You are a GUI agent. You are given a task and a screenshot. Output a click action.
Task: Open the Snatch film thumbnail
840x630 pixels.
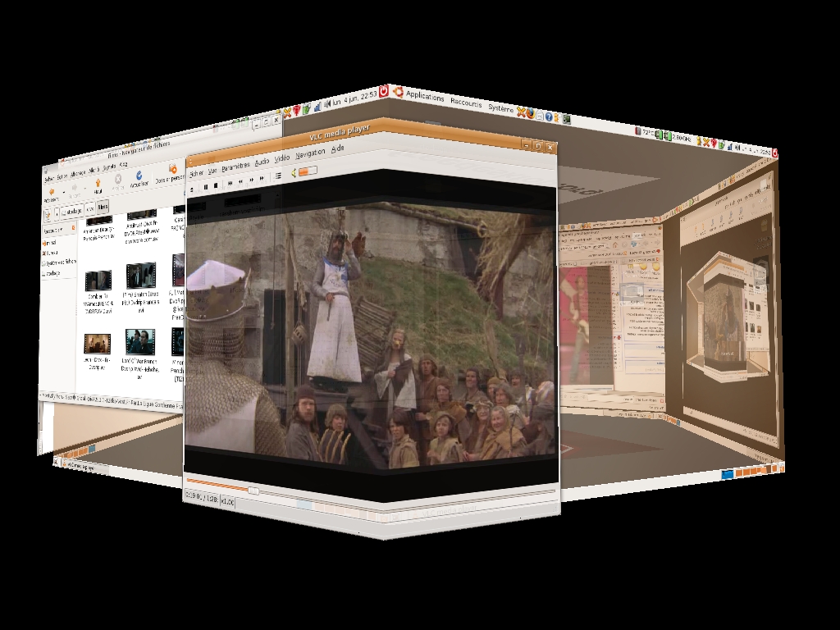[x=140, y=276]
